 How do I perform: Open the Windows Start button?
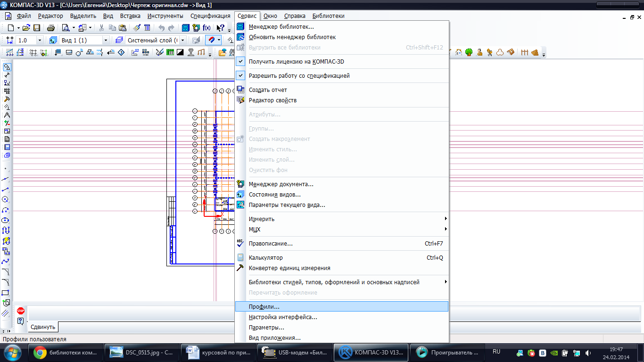click(13, 352)
